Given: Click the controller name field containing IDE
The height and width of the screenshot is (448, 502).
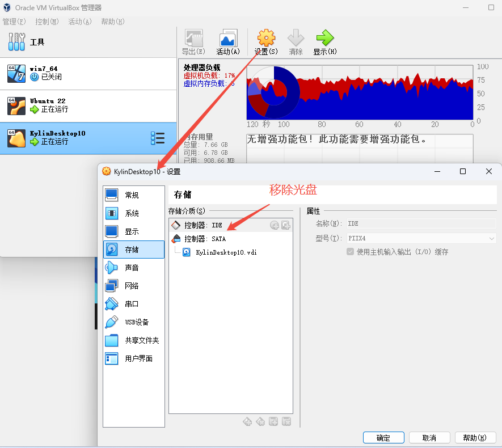Looking at the screenshot, I should tap(421, 223).
